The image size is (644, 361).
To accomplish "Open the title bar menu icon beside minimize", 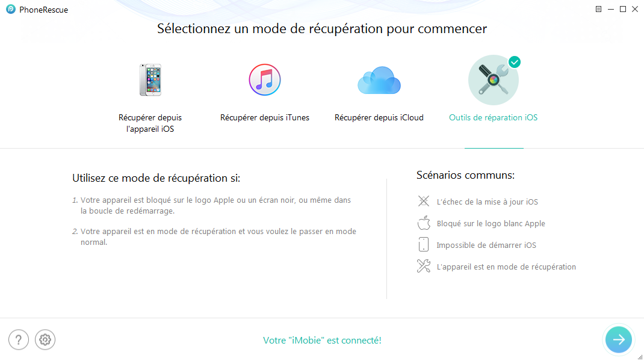I will 598,10.
